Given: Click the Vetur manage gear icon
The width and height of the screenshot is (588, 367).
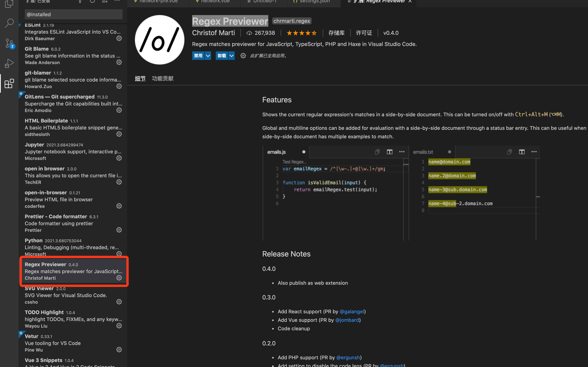Looking at the screenshot, I should point(119,350).
